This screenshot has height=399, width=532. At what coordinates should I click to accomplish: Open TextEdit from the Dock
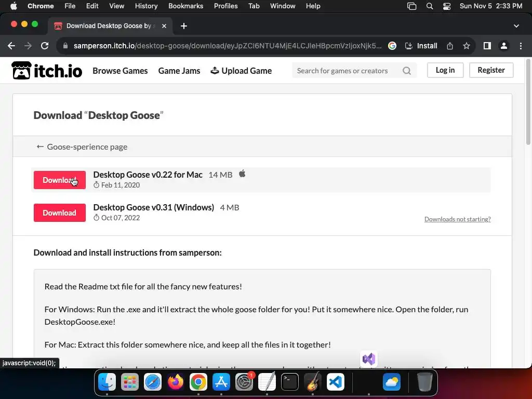(267, 382)
